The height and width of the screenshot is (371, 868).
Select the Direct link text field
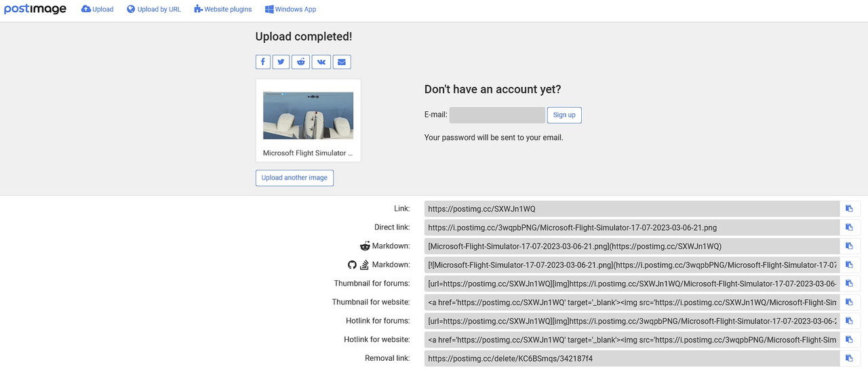[632, 227]
